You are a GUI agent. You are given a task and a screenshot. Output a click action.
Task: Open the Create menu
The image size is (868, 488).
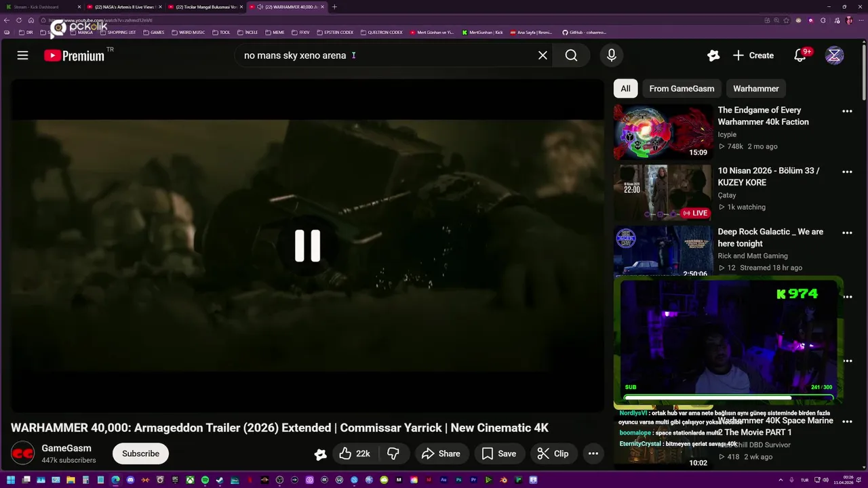coord(753,56)
